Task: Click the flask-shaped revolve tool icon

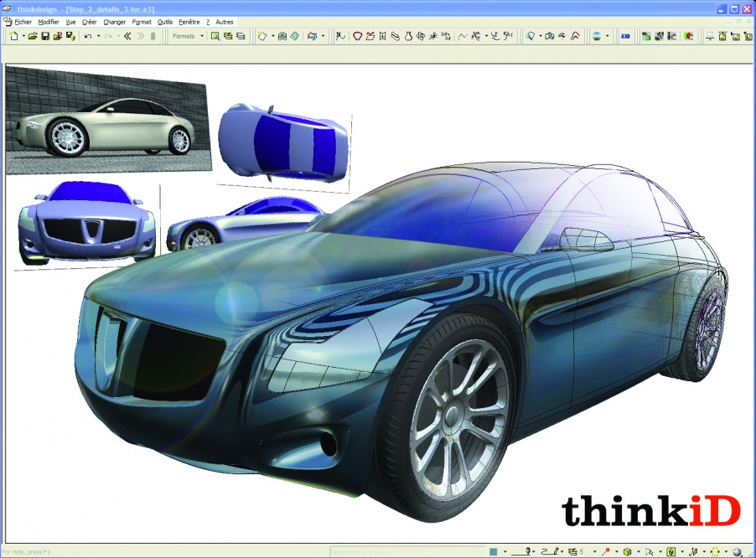Action: 408,36
